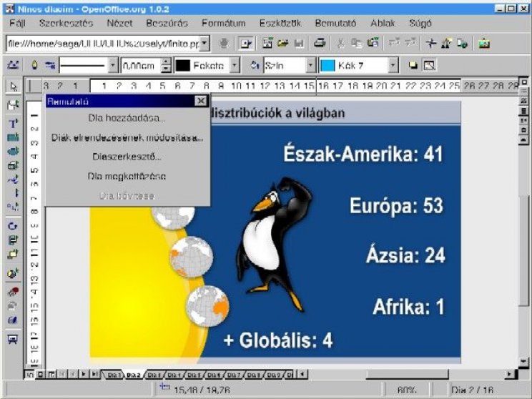Image resolution: width=532 pixels, height=399 pixels.
Task: Open the zoom tool in left toolbar
Action: [x=13, y=105]
